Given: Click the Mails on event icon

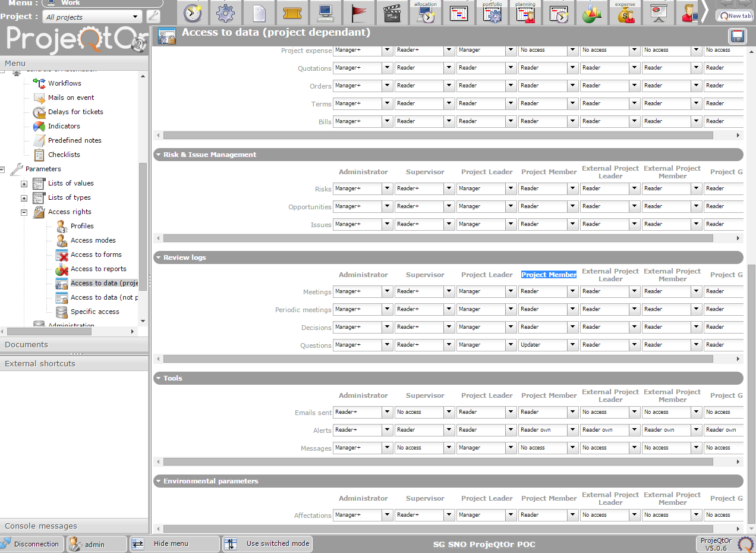Looking at the screenshot, I should point(39,98).
